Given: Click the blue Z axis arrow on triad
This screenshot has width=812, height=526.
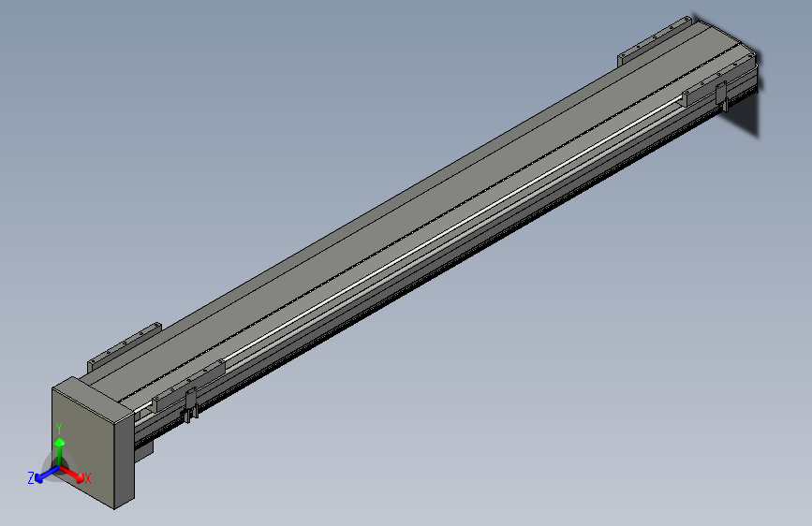Looking at the screenshot, I should (46, 475).
